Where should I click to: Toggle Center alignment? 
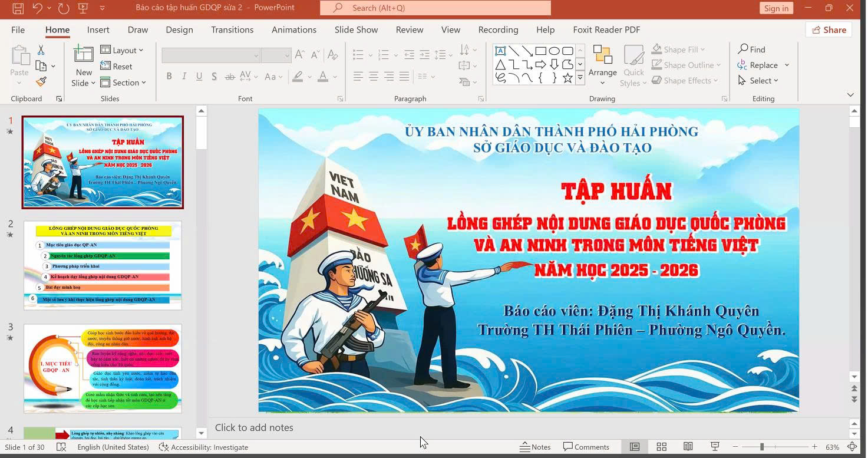374,76
